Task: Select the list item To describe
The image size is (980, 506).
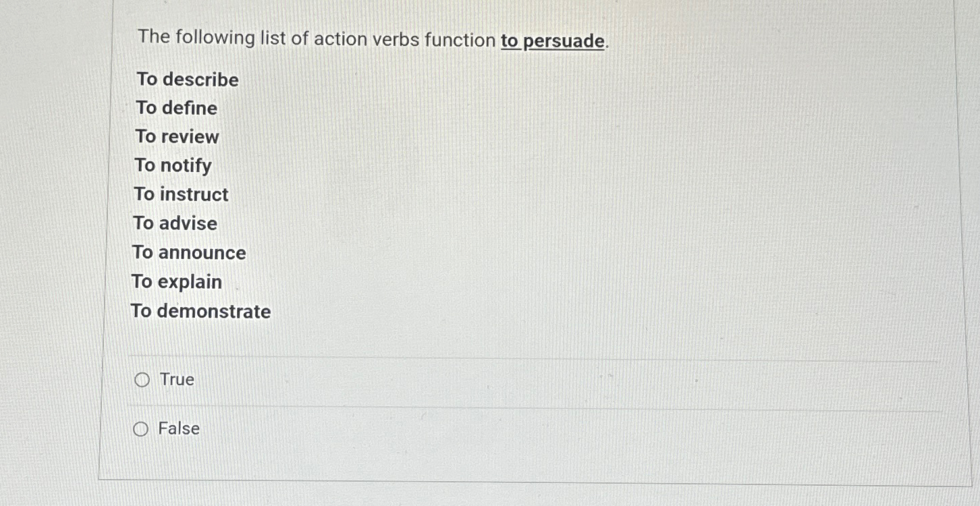Action: 186,80
